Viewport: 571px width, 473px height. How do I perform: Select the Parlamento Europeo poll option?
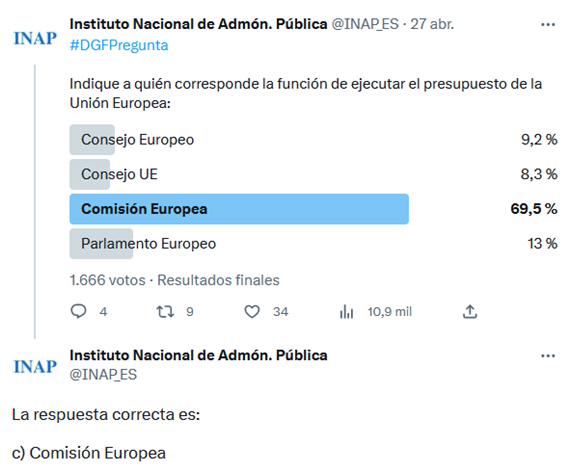point(313,244)
